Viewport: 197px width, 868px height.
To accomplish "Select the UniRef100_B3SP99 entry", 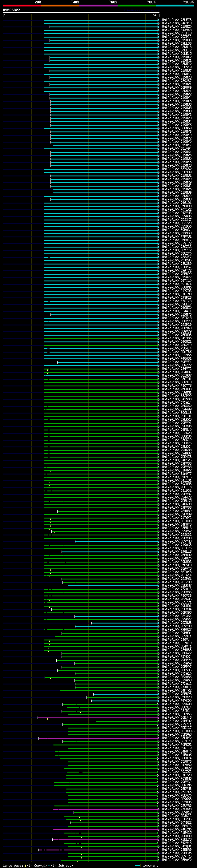I will tap(177, 396).
